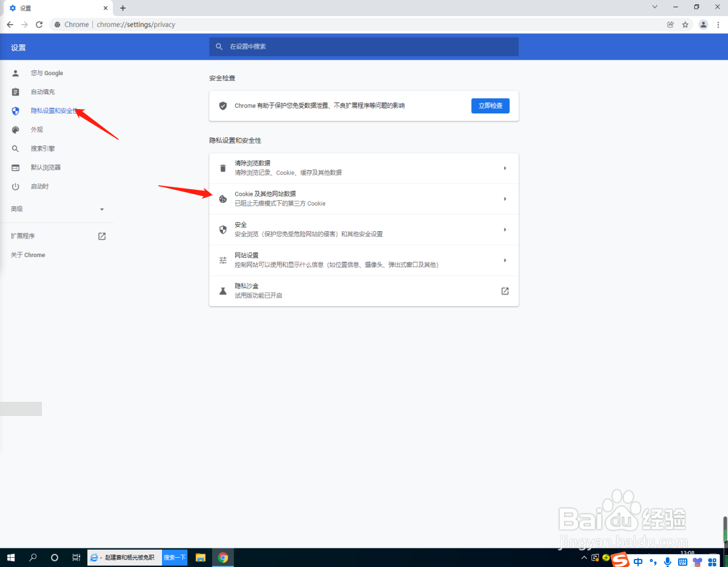This screenshot has width=728, height=567.
Task: Bookmark this page with the star icon
Action: click(x=686, y=25)
